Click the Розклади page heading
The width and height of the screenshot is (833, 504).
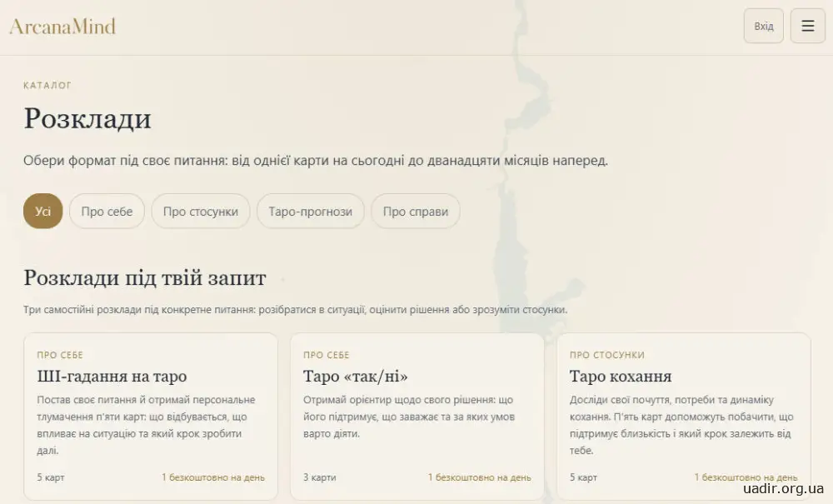[x=87, y=118]
